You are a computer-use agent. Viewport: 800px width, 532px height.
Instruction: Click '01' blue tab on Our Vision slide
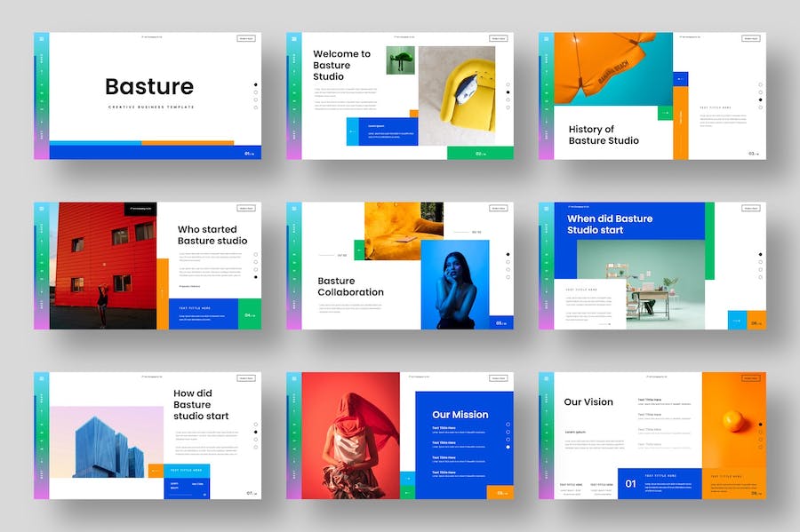click(631, 483)
